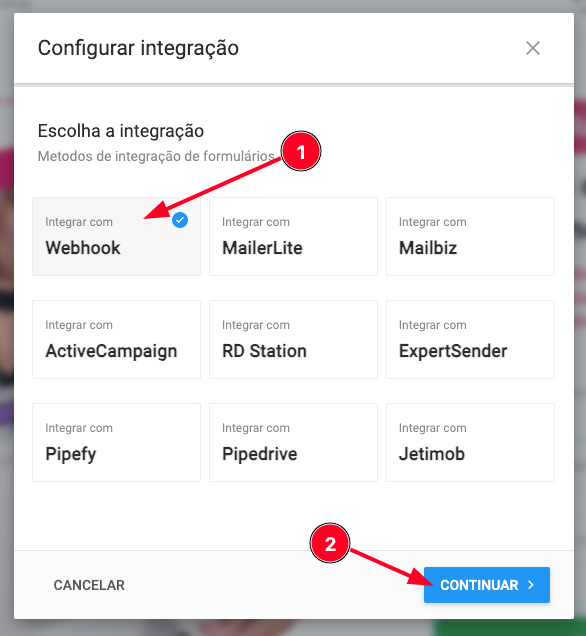
Task: Select the Pipedrive integration option
Action: click(293, 443)
